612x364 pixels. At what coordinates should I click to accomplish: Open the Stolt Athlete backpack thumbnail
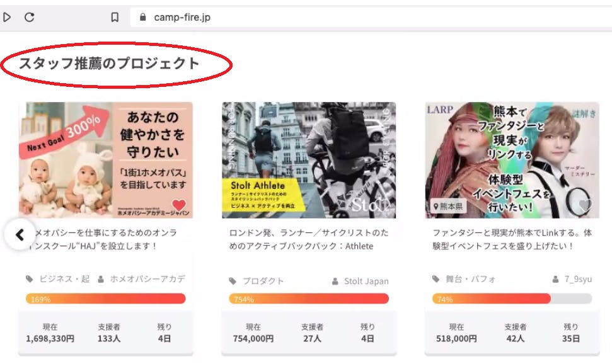pyautogui.click(x=309, y=160)
